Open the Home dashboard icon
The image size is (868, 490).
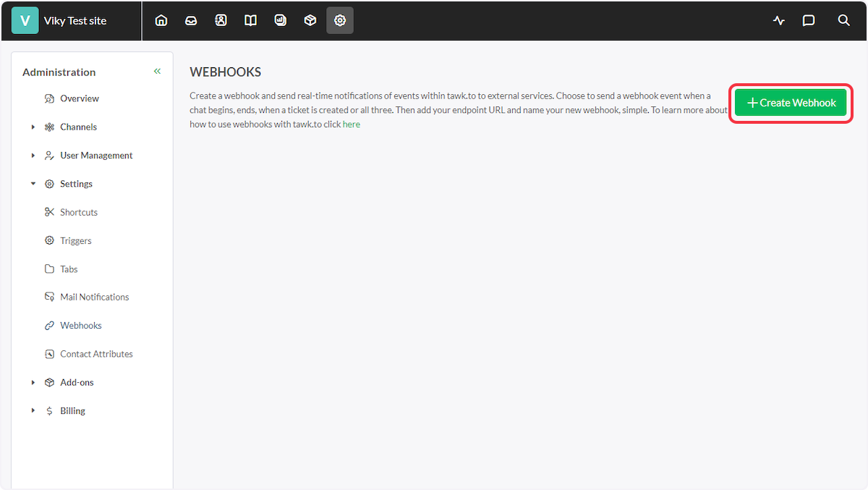pyautogui.click(x=161, y=20)
